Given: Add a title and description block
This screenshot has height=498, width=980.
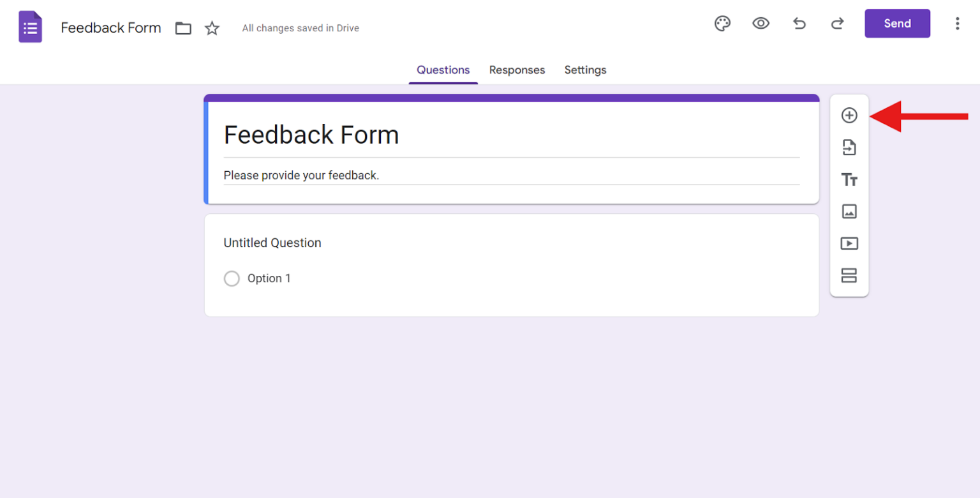Looking at the screenshot, I should (x=849, y=179).
